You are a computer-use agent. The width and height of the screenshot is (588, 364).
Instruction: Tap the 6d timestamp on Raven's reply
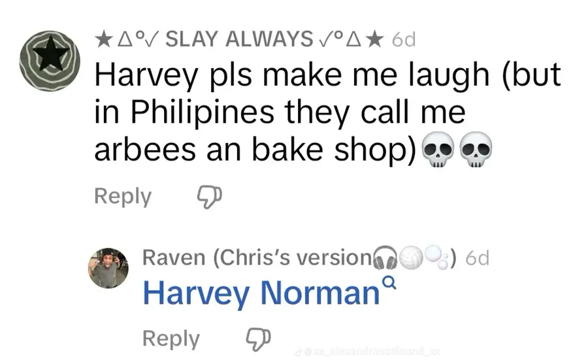(477, 258)
